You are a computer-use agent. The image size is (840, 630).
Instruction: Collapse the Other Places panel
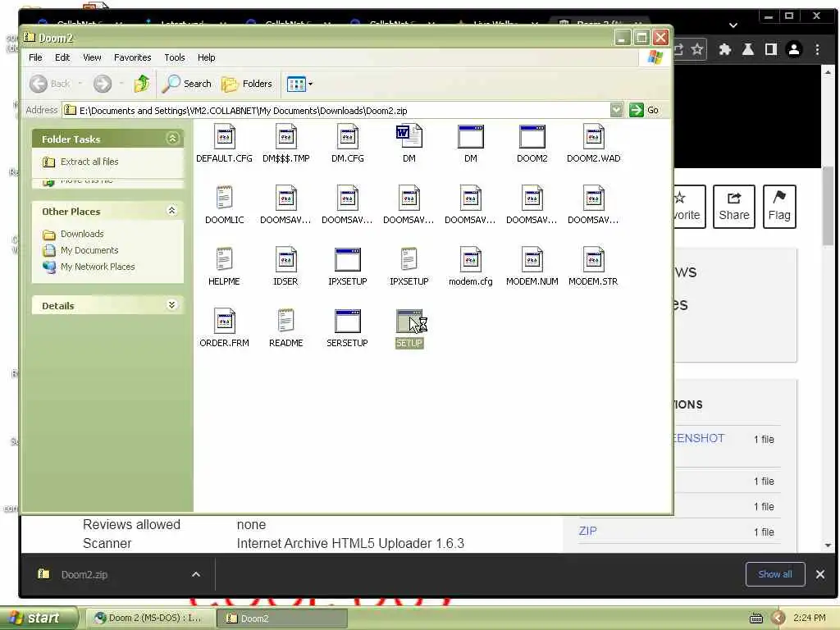click(x=172, y=211)
